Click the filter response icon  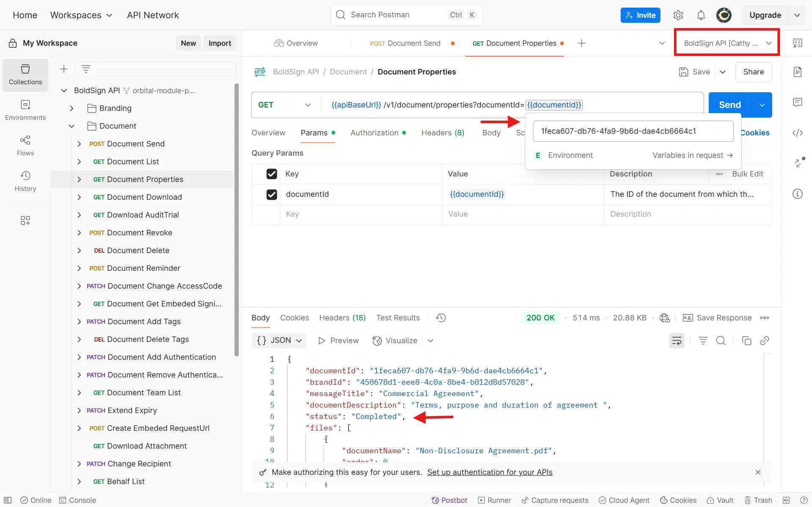(703, 341)
